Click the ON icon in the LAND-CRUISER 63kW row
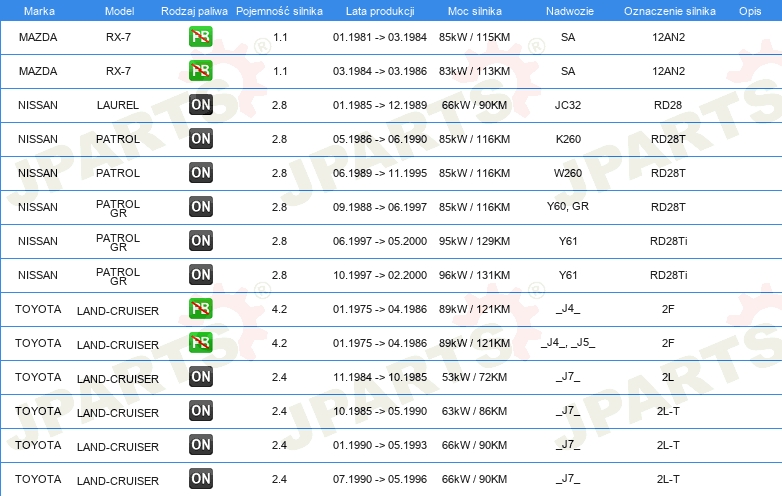This screenshot has height=496, width=782. (200, 411)
